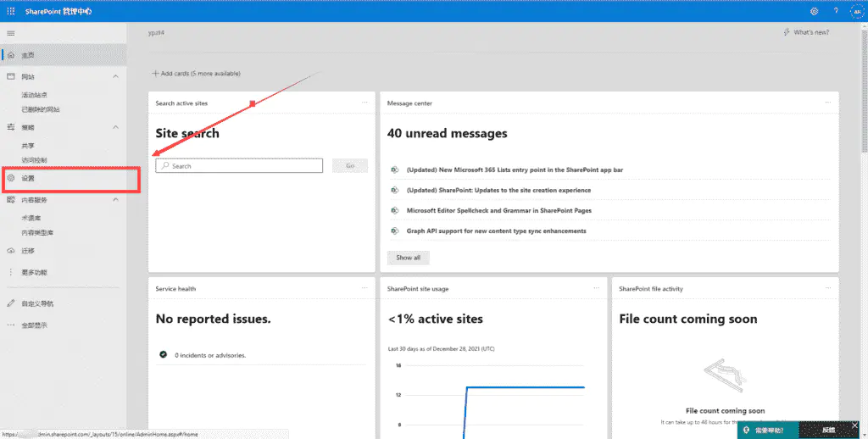The image size is (868, 439).
Task: Open 共享 under 策略
Action: click(x=28, y=146)
